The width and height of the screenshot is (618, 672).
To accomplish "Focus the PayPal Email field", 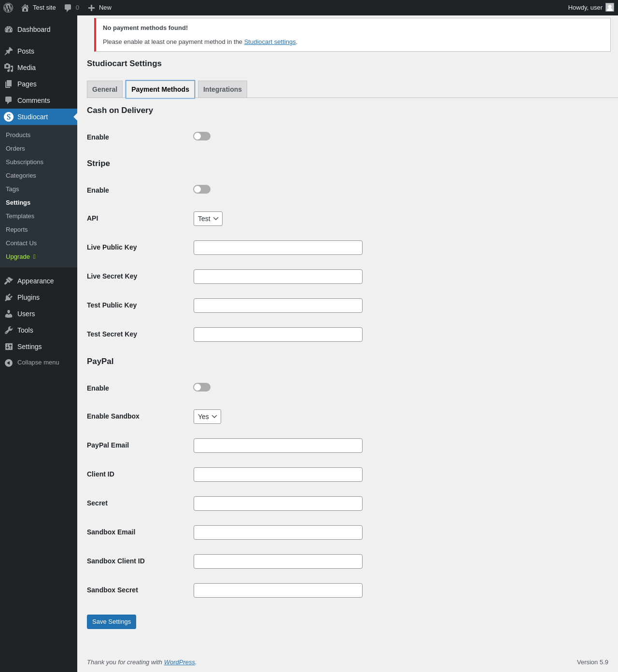I will [278, 446].
